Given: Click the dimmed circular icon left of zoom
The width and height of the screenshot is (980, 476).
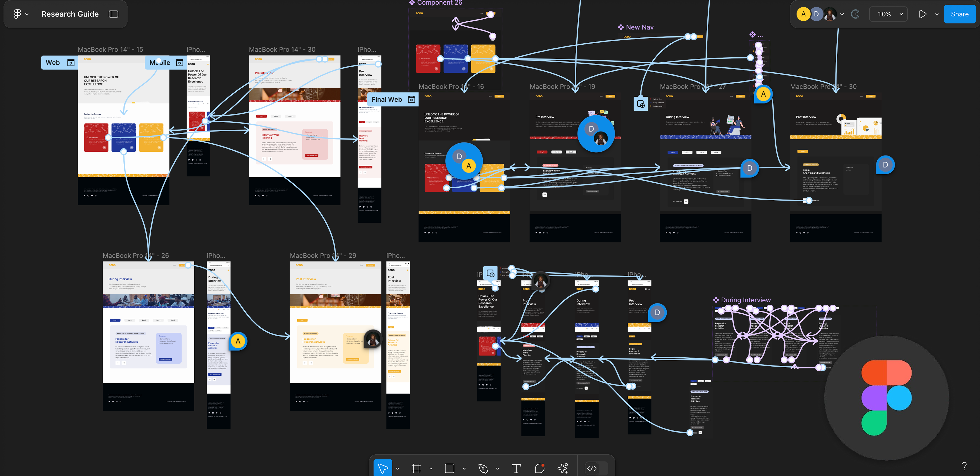Looking at the screenshot, I should [856, 14].
